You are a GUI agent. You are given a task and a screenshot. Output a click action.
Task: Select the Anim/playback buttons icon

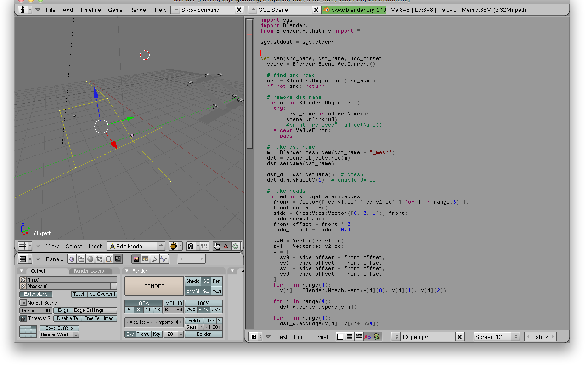(x=154, y=259)
